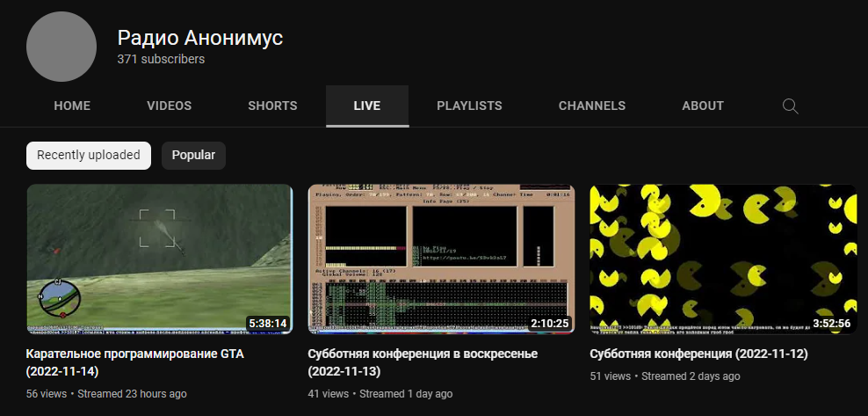This screenshot has width=868, height=416.
Task: Open the Pac-Man stream thumbnail
Action: click(x=723, y=259)
